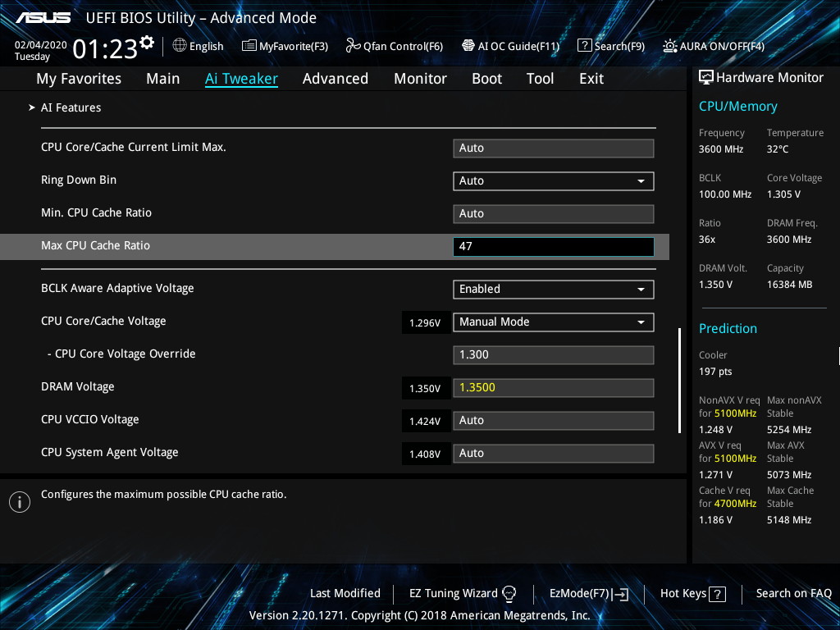Go to the Exit tab
Image resolution: width=840 pixels, height=630 pixels.
(x=591, y=79)
